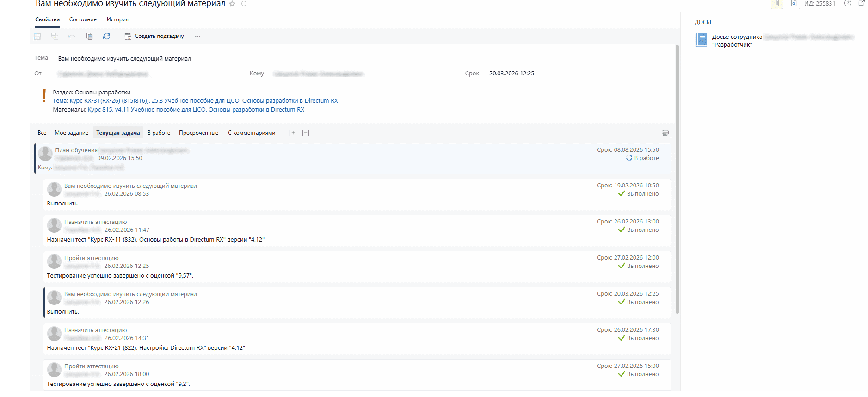
Task: Open the "История" tab
Action: coord(117,19)
